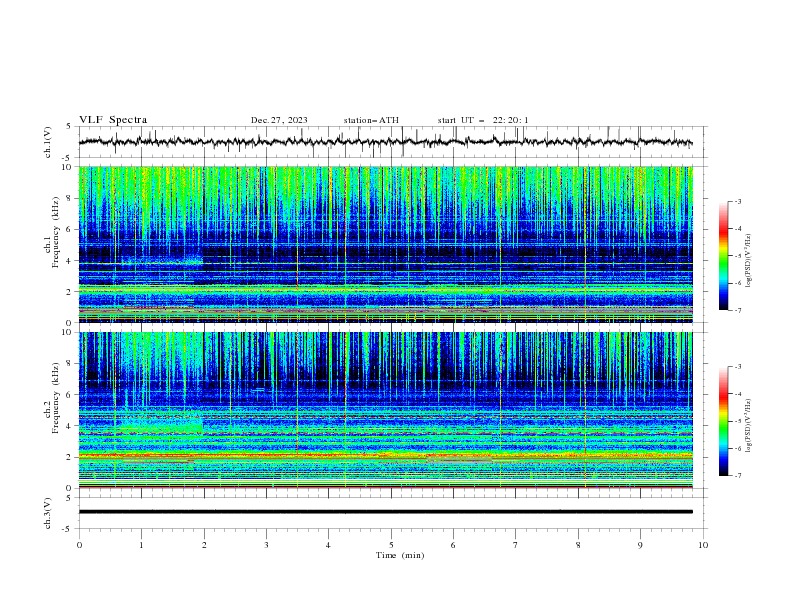Viewport: 792px width, 612px height.
Task: Click the "-7" label on lower color bar
Action: pos(737,476)
